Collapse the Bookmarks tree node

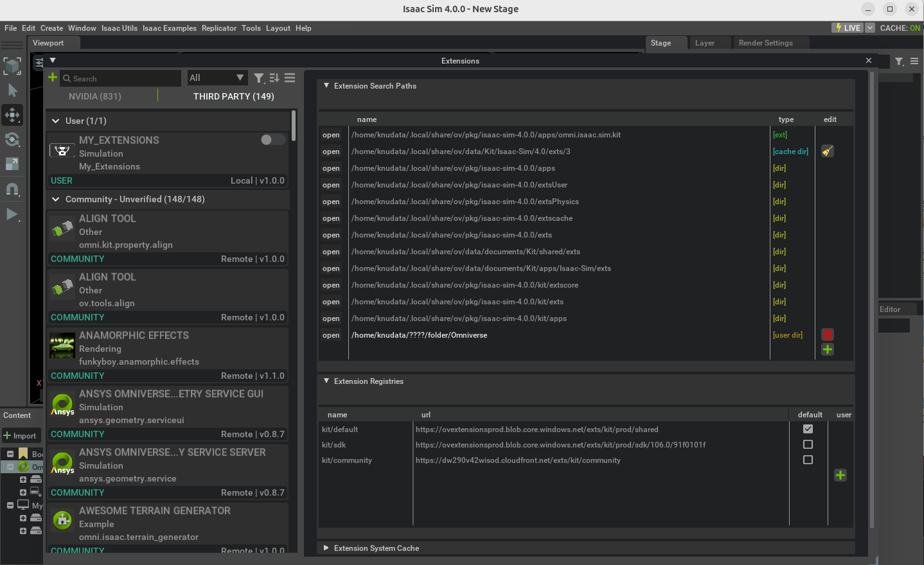coord(10,454)
